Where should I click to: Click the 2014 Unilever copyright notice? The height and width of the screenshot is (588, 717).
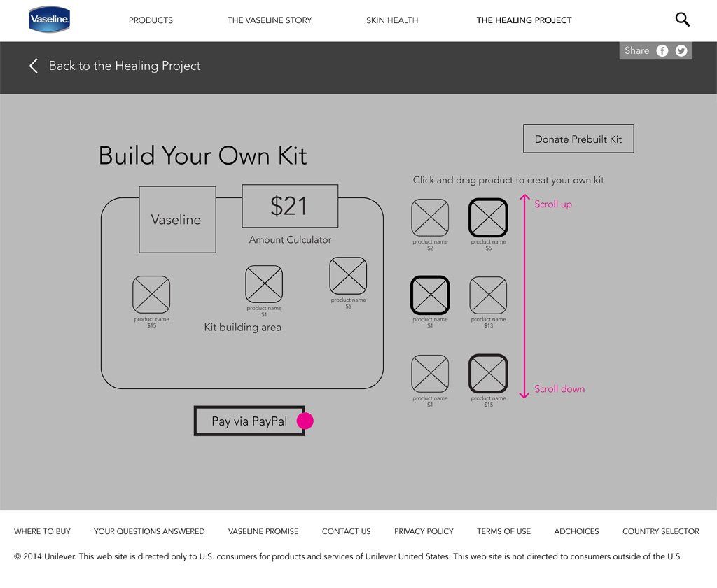[x=348, y=556]
